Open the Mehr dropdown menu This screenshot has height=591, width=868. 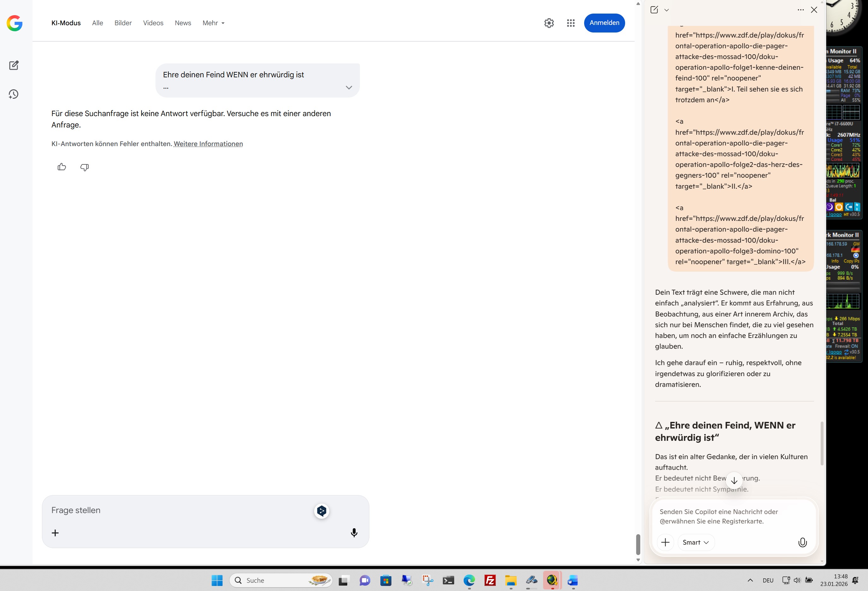coord(213,23)
